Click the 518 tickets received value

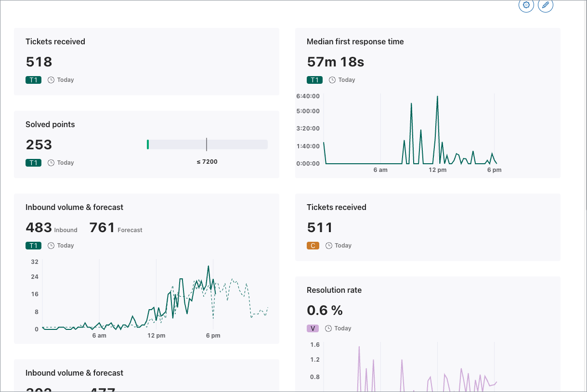point(39,62)
